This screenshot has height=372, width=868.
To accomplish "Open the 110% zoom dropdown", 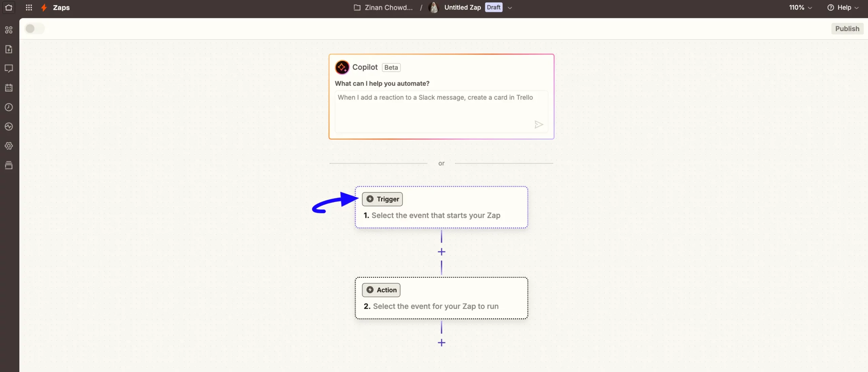I will pos(800,7).
